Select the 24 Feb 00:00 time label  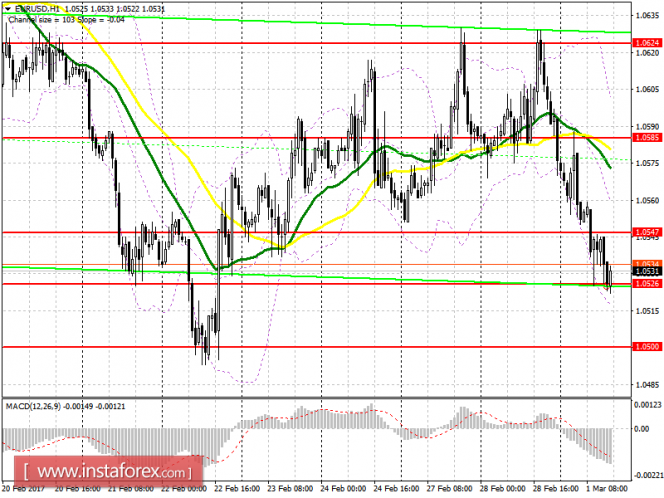343,489
